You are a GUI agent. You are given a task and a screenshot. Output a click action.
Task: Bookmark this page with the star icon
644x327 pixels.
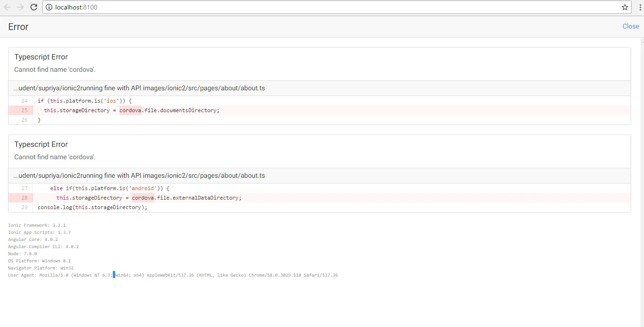pos(625,7)
